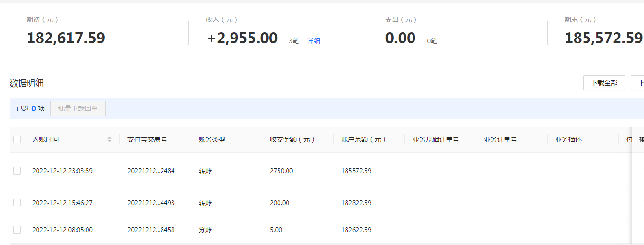Click the 支付宝交易号 column header

[x=147, y=139]
